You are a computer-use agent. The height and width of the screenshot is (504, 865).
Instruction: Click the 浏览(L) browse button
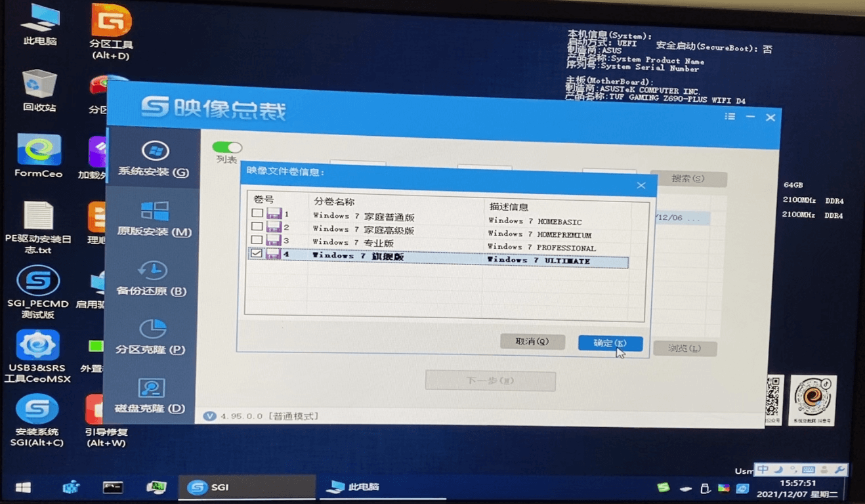685,348
